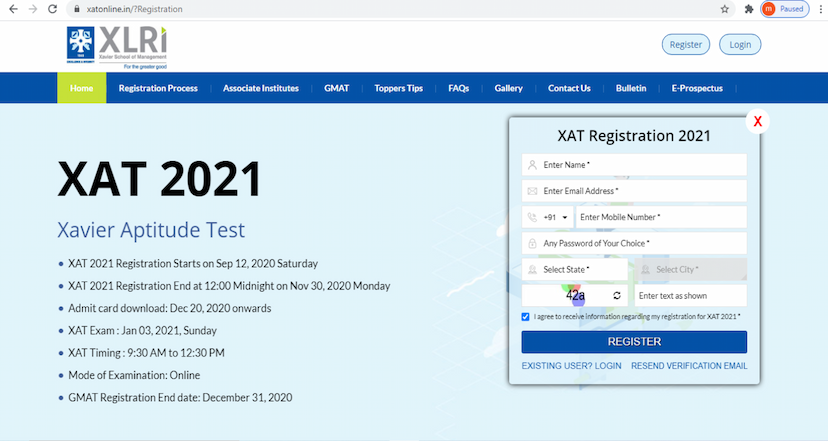
Task: Click Mode of Examination: Online line
Action: [x=134, y=375]
